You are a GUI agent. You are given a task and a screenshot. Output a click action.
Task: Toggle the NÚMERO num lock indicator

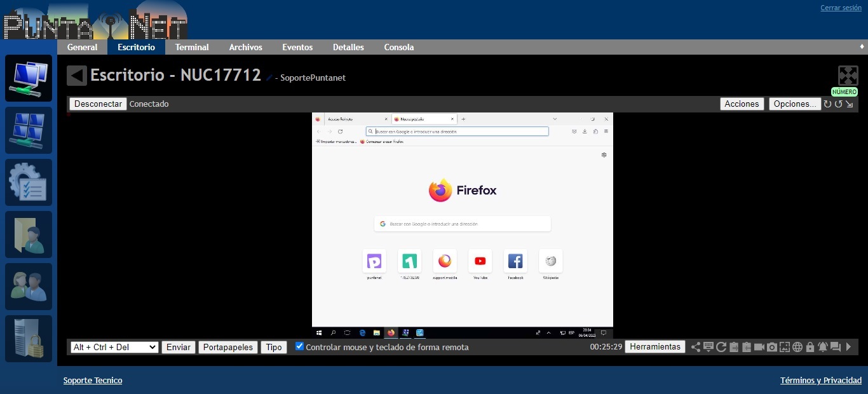click(x=844, y=92)
